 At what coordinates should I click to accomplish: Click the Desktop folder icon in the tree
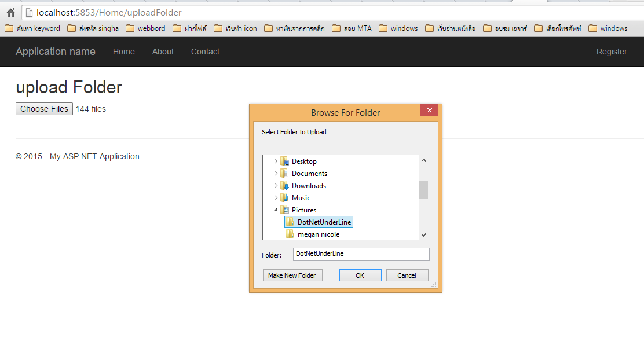(x=284, y=161)
